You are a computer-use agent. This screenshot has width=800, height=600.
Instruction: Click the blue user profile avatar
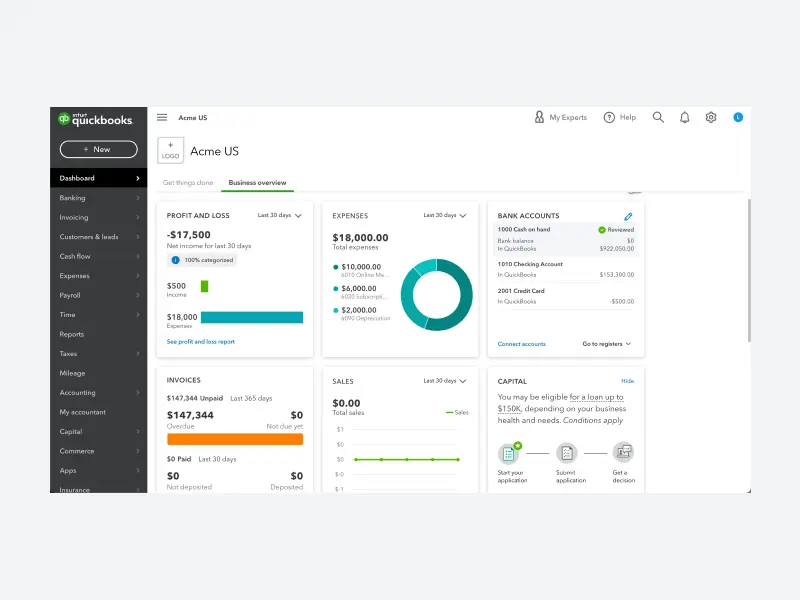pyautogui.click(x=738, y=117)
